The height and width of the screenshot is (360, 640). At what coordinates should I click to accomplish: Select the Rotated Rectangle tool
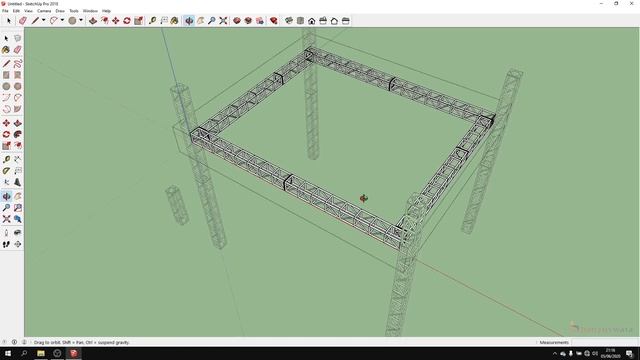(x=18, y=75)
